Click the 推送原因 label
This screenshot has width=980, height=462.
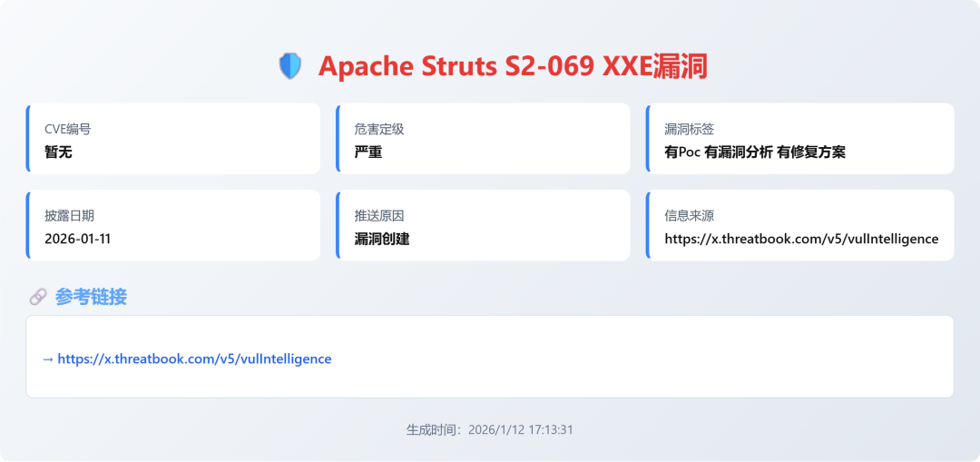(378, 216)
